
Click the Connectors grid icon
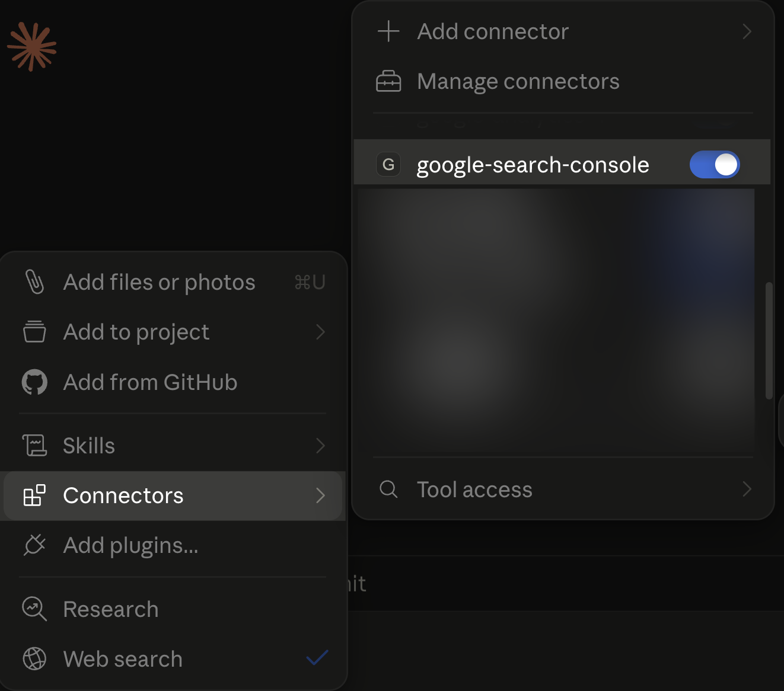click(34, 495)
